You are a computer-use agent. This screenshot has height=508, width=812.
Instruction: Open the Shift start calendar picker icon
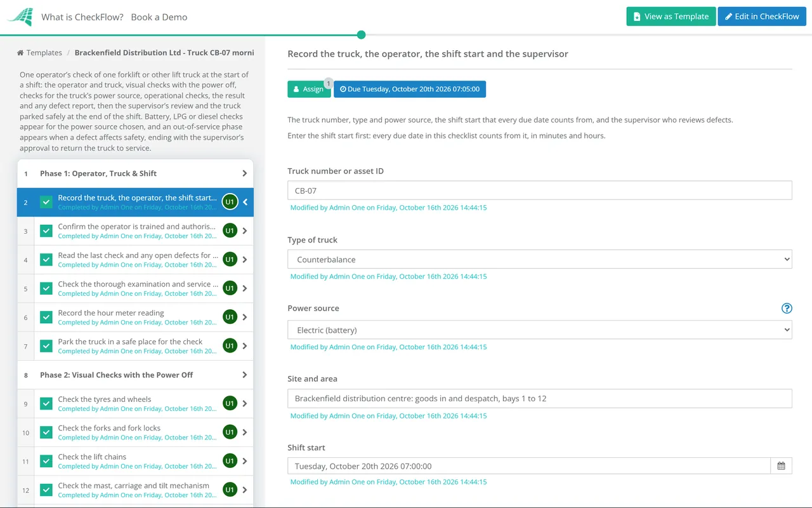pyautogui.click(x=781, y=466)
